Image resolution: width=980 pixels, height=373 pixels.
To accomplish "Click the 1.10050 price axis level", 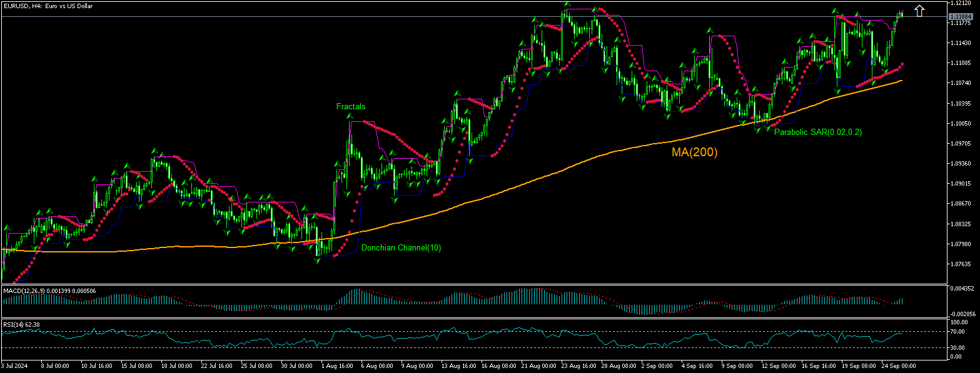I will tap(960, 123).
